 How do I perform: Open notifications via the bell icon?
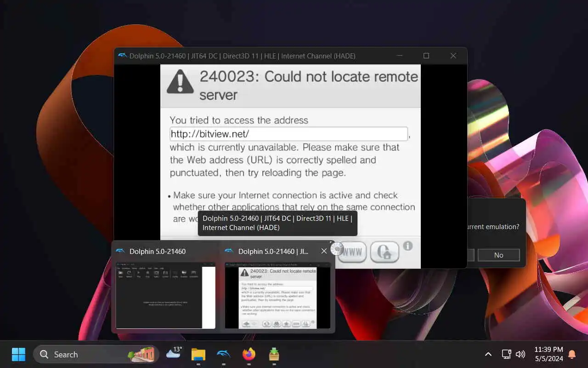[x=572, y=354]
